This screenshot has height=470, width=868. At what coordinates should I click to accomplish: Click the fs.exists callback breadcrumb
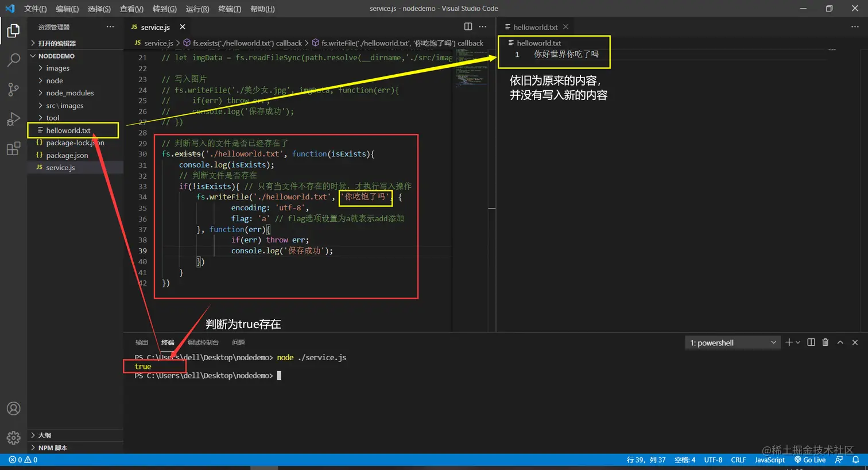pyautogui.click(x=243, y=43)
